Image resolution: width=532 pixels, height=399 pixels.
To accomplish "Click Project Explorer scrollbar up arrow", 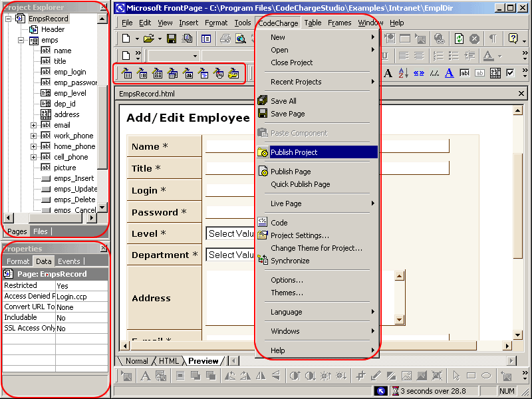I will click(x=102, y=19).
